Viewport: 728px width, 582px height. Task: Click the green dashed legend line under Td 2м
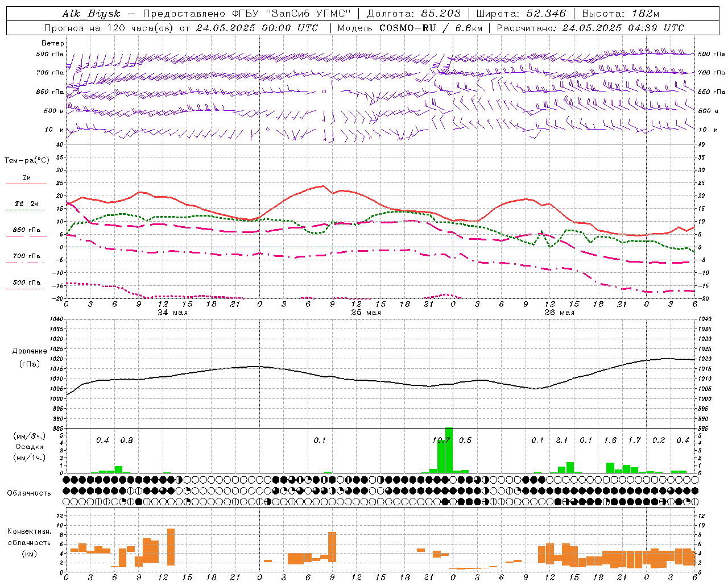coord(26,210)
